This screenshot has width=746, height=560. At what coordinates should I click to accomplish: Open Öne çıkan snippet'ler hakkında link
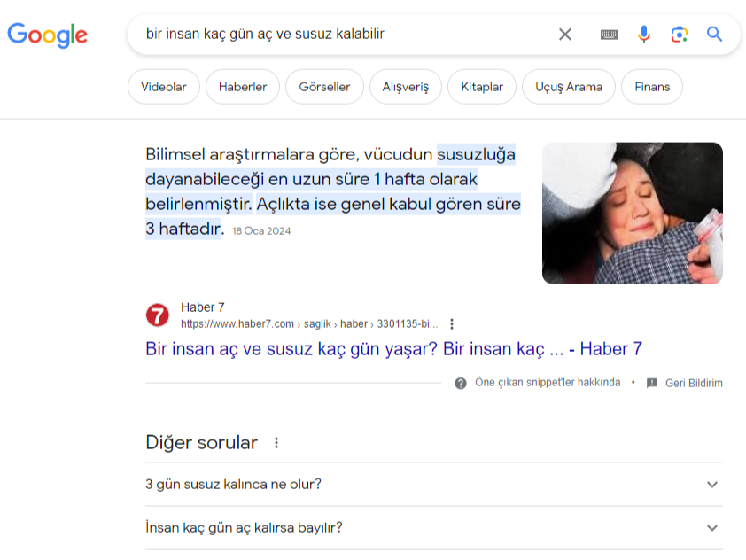coord(548,383)
